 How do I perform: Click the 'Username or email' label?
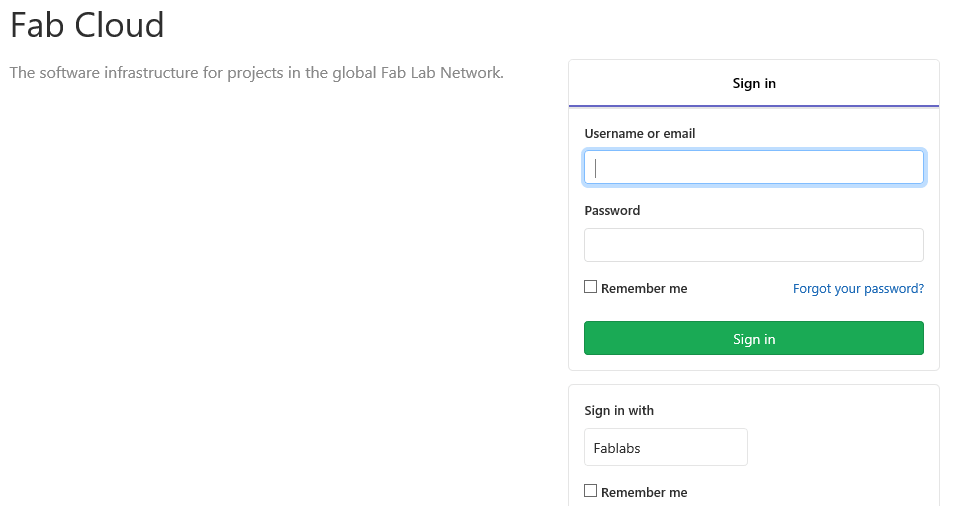pyautogui.click(x=639, y=133)
